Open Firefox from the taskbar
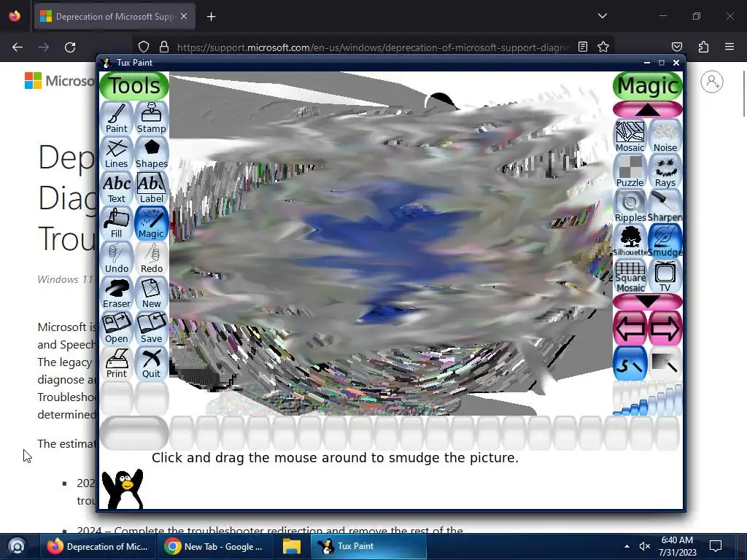 tap(99, 547)
